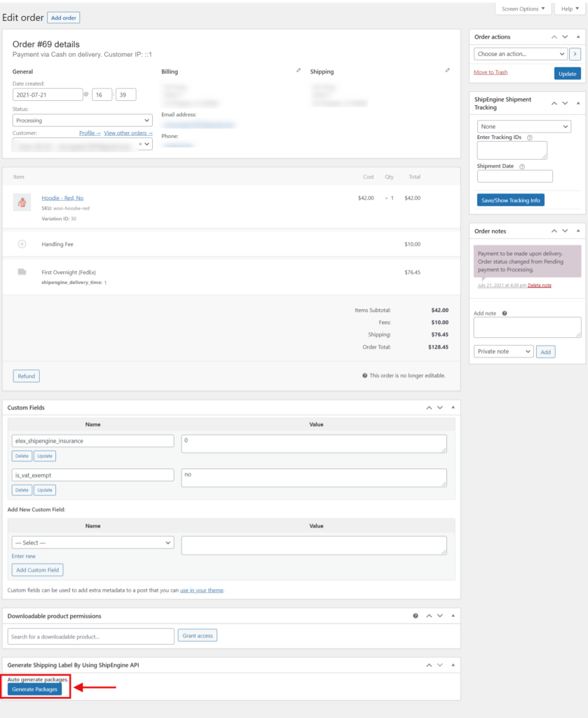588x718 pixels.
Task: Edit the Shipping address using the pencil icon
Action: (448, 71)
